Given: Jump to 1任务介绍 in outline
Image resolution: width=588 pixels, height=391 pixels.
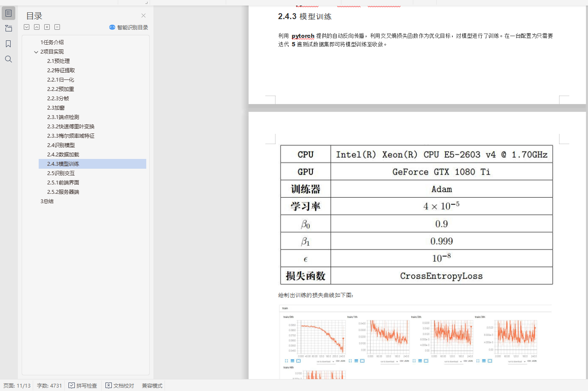Looking at the screenshot, I should pos(52,42).
